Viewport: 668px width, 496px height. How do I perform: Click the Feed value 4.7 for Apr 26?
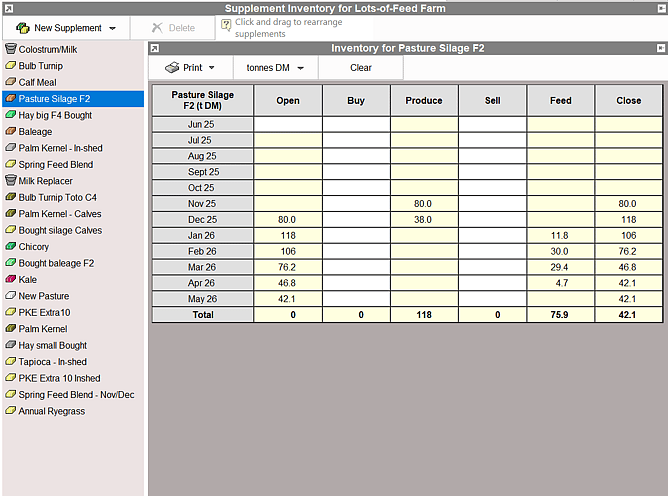(x=561, y=283)
